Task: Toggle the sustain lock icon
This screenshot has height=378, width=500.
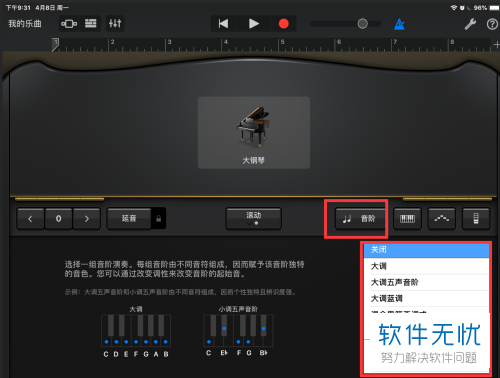Action: click(x=159, y=219)
